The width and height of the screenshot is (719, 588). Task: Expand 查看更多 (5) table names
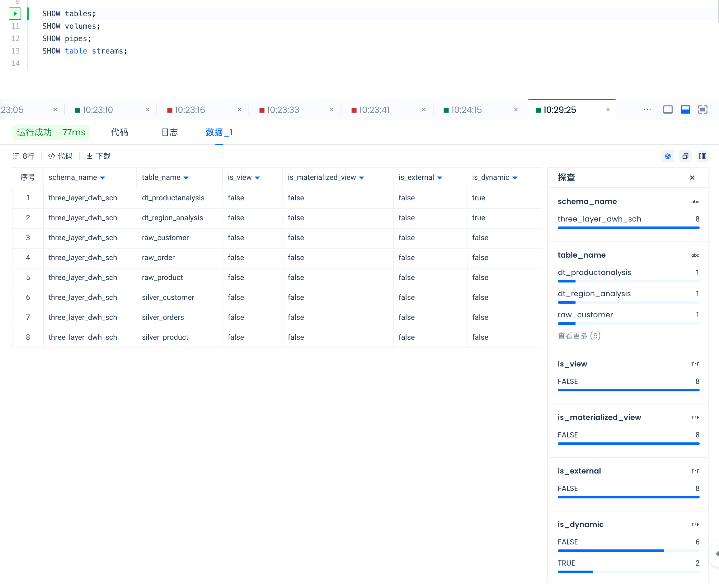point(579,336)
